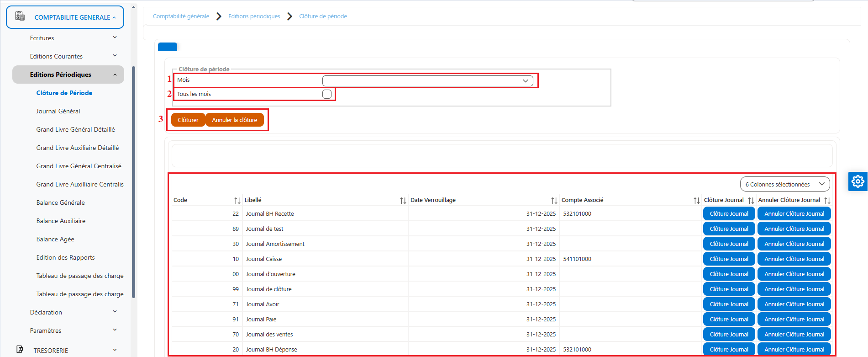Sort table by Code column
The width and height of the screenshot is (868, 357).
(x=237, y=200)
